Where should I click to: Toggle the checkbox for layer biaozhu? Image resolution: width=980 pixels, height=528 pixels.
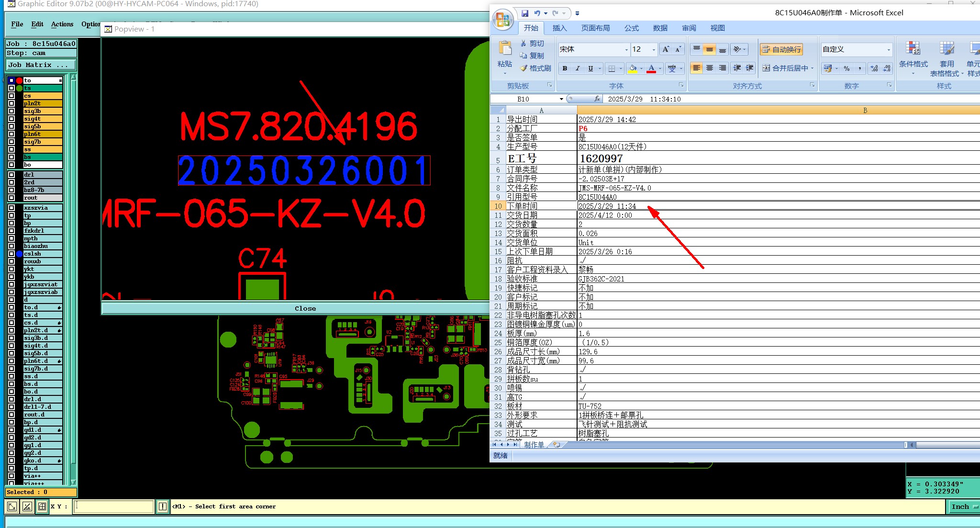[x=11, y=246]
